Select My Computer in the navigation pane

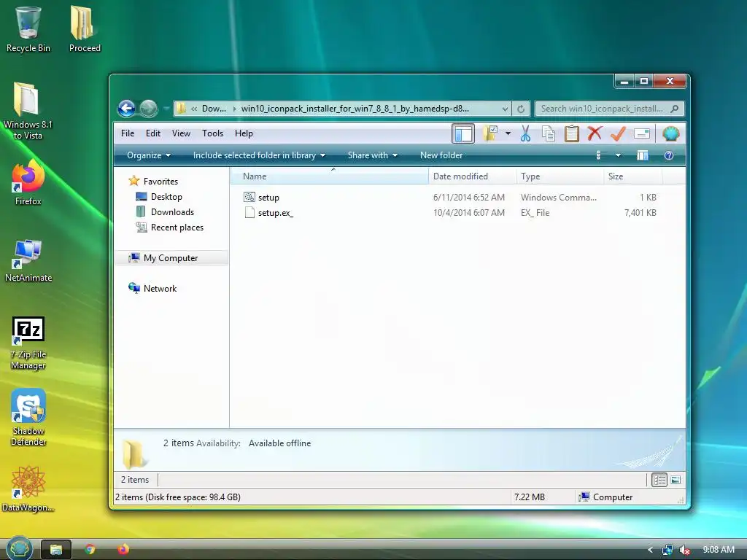171,257
